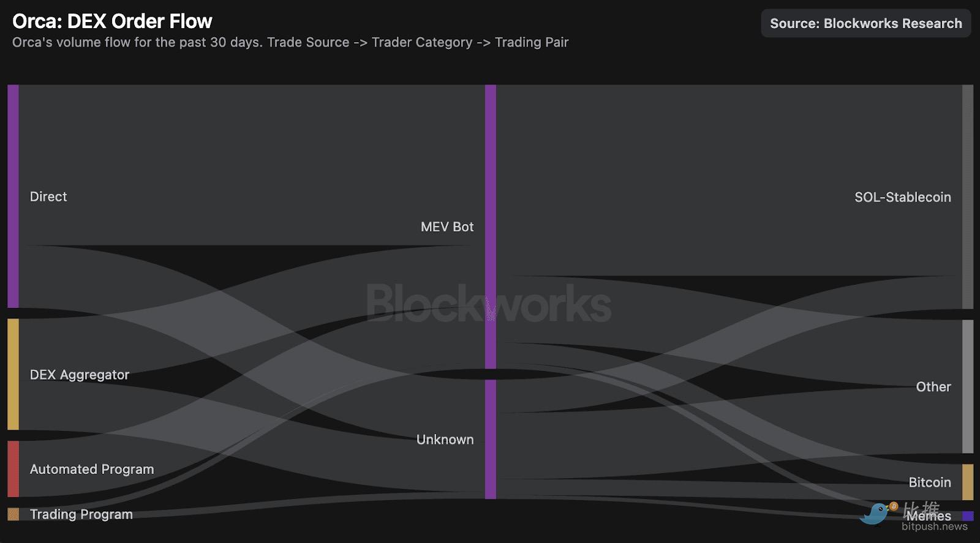Select the SOL-Stablecoin label
The image size is (980, 543).
[902, 197]
